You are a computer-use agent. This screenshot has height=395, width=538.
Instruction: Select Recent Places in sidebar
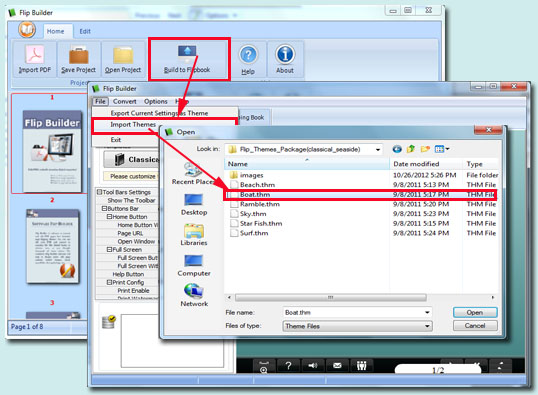tap(193, 174)
